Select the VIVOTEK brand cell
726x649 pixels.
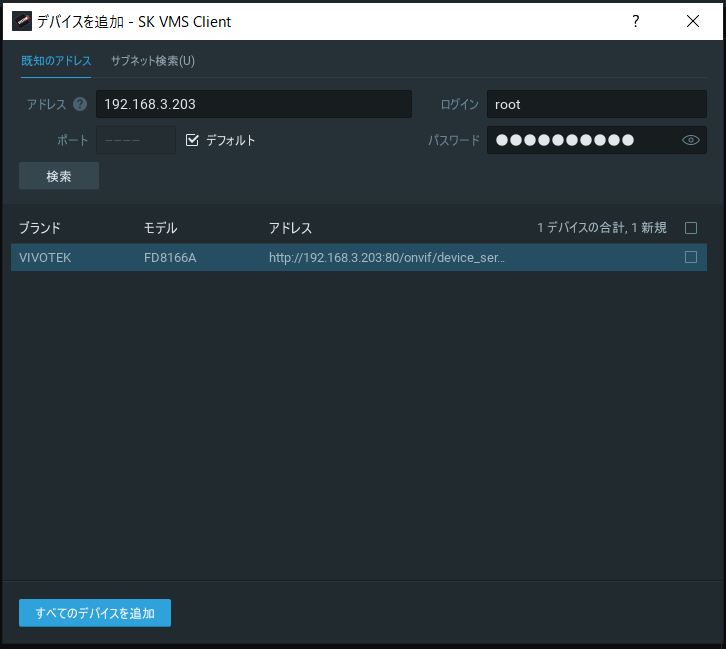45,257
